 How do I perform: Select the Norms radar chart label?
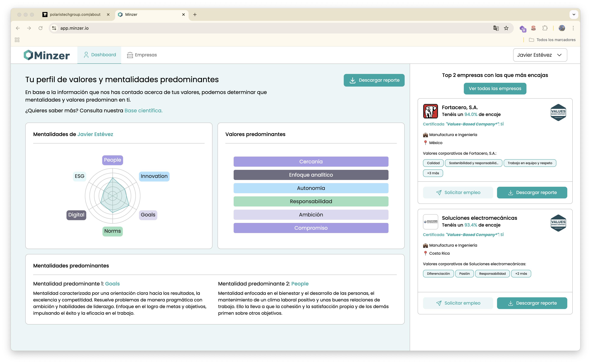click(113, 231)
